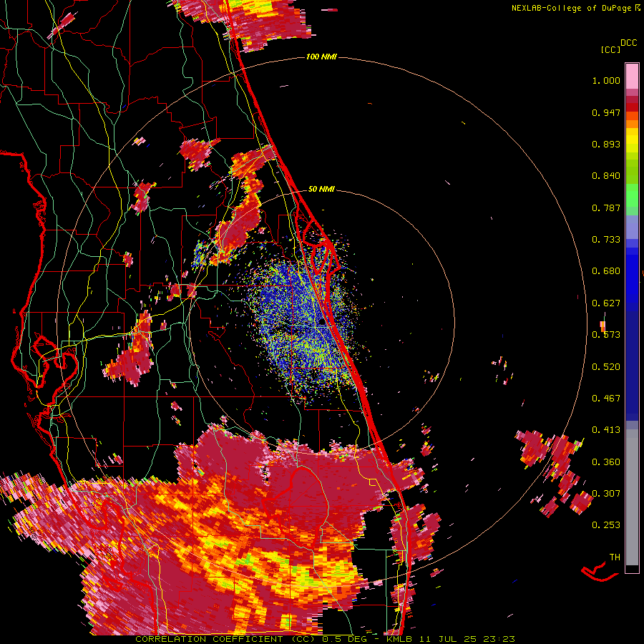This screenshot has height=644, width=644.
Task: Select the 0.840 scale value
Action: (x=606, y=176)
